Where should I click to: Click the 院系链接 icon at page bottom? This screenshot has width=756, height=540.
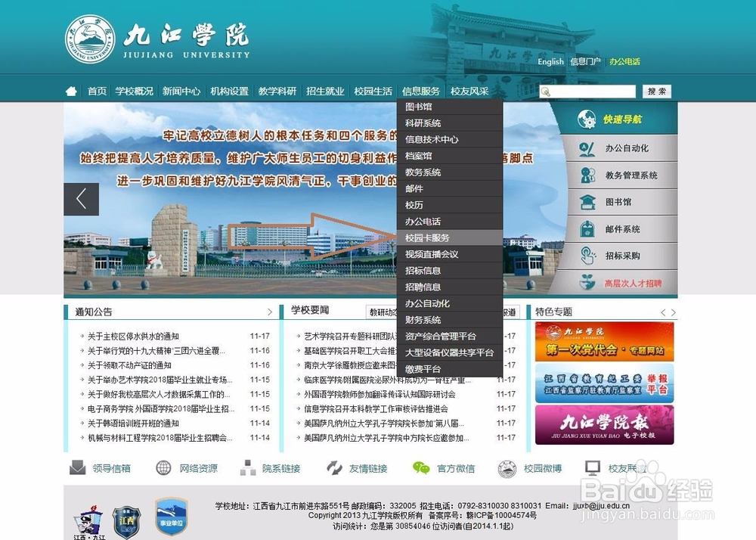point(247,468)
